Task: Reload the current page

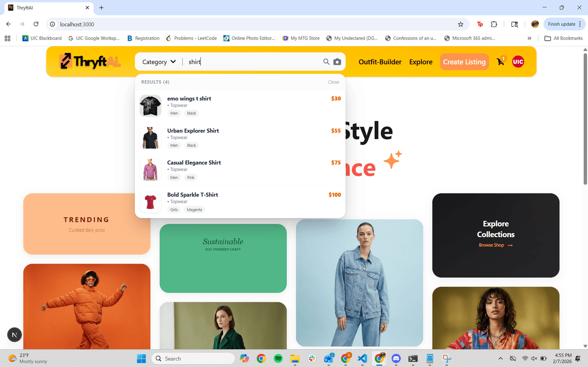Action: coord(36,24)
